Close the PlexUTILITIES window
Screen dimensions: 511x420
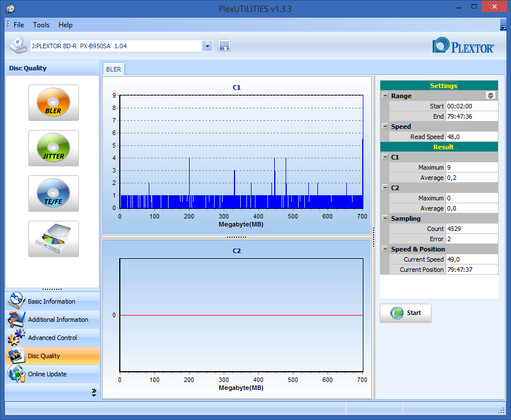(494, 6)
